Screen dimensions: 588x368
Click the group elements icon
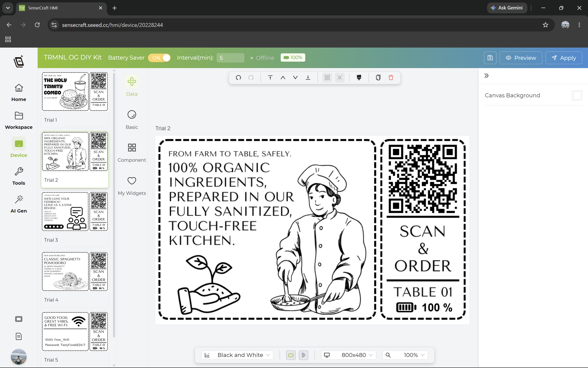click(x=327, y=78)
